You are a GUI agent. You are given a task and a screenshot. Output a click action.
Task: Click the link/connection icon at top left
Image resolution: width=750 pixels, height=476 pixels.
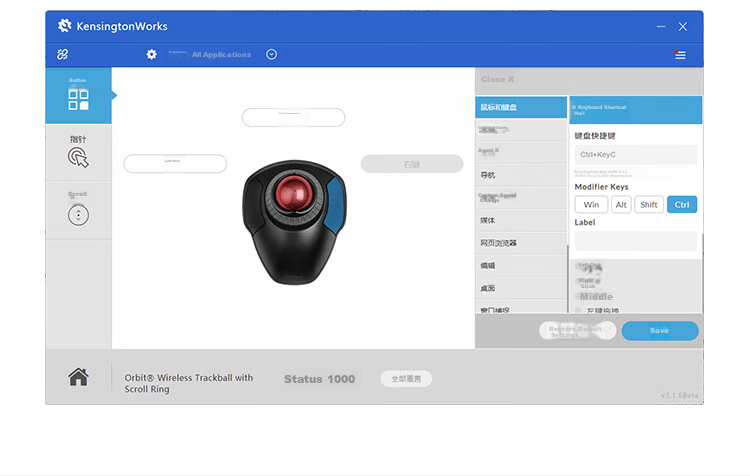click(x=63, y=55)
